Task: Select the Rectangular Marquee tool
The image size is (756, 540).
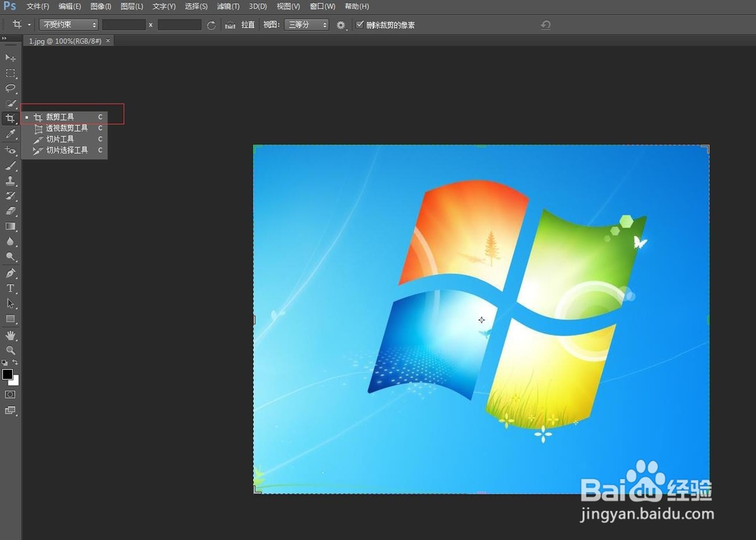Action: (10, 73)
